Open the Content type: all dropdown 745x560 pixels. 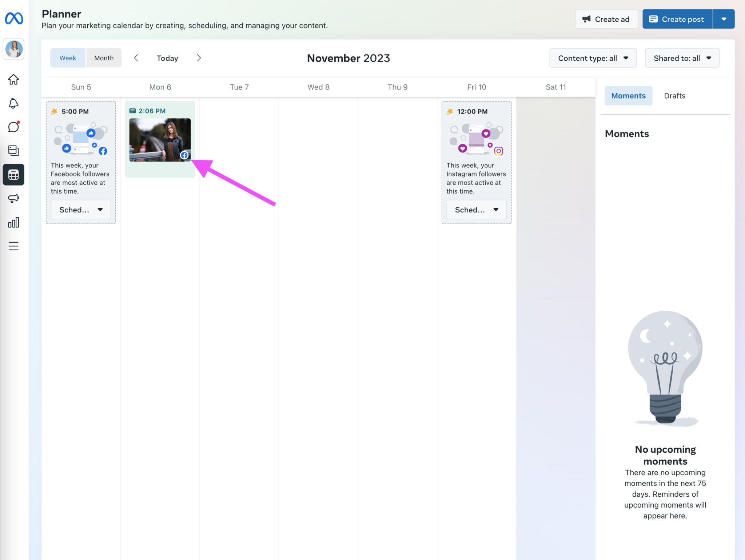point(593,57)
